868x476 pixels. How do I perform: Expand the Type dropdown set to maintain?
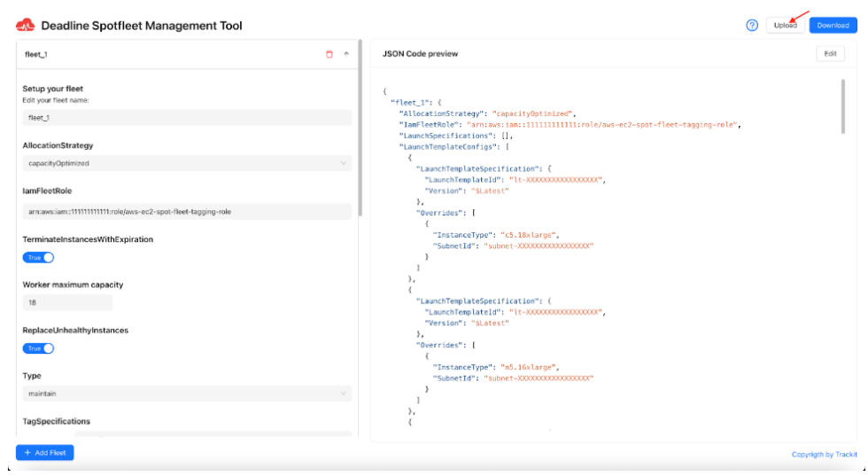tap(186, 394)
